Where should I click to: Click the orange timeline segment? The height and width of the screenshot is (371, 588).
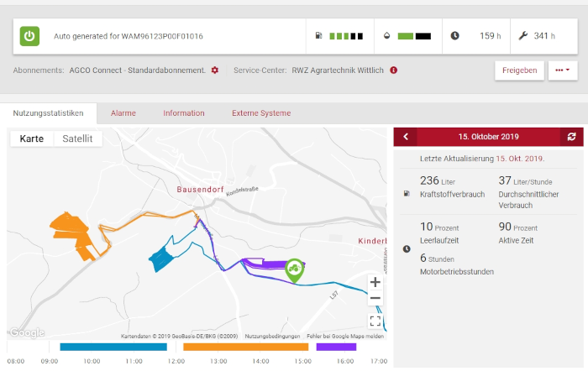246,346
